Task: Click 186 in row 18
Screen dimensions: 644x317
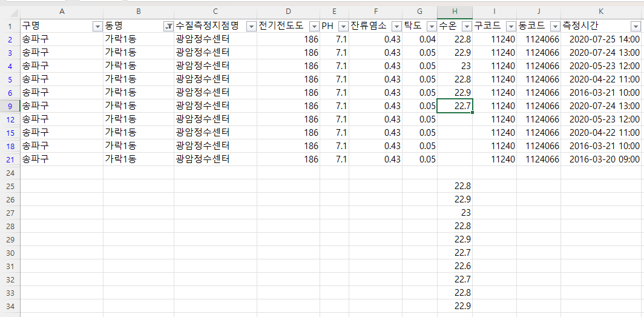Action: click(288, 146)
